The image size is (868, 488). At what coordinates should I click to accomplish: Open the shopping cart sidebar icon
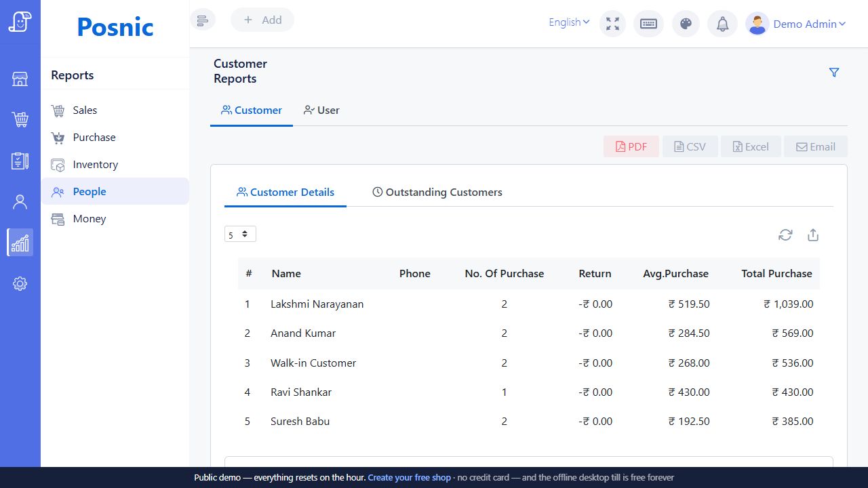pyautogui.click(x=20, y=120)
